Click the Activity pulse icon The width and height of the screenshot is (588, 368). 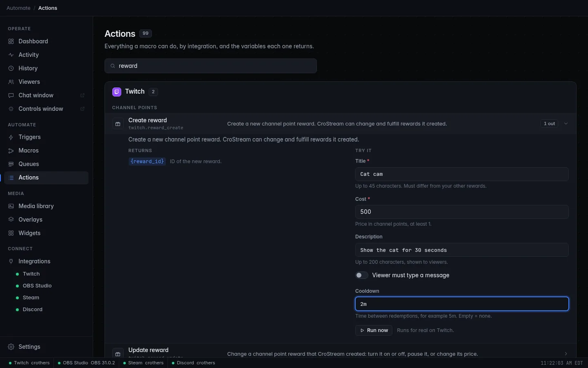[11, 55]
